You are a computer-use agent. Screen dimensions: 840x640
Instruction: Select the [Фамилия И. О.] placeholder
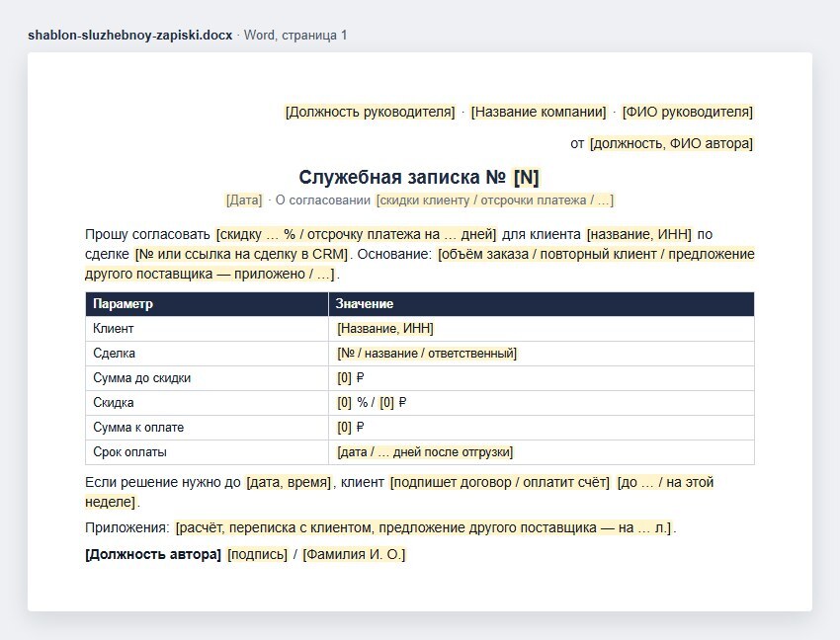[354, 554]
